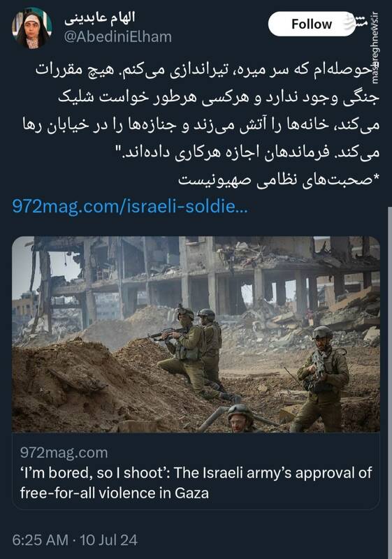Open the 972mag.com/israeli-soldie... link
392x559 pixels.
pyautogui.click(x=130, y=206)
